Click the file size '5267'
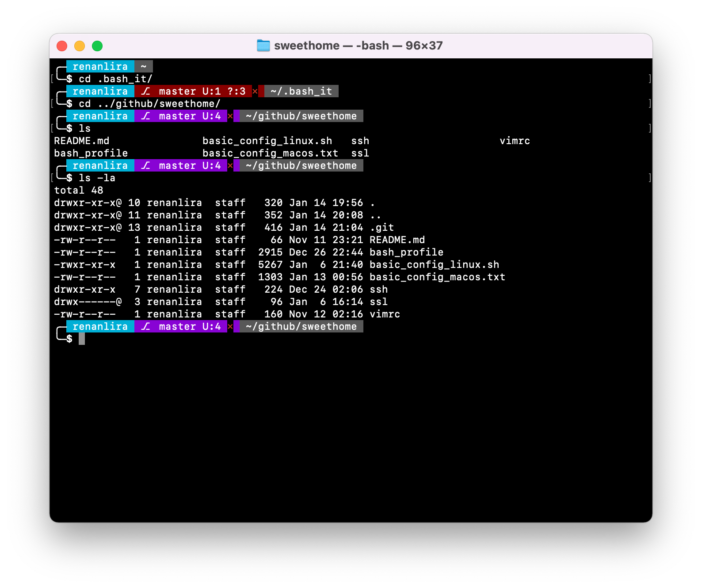The height and width of the screenshot is (588, 702). [x=271, y=265]
